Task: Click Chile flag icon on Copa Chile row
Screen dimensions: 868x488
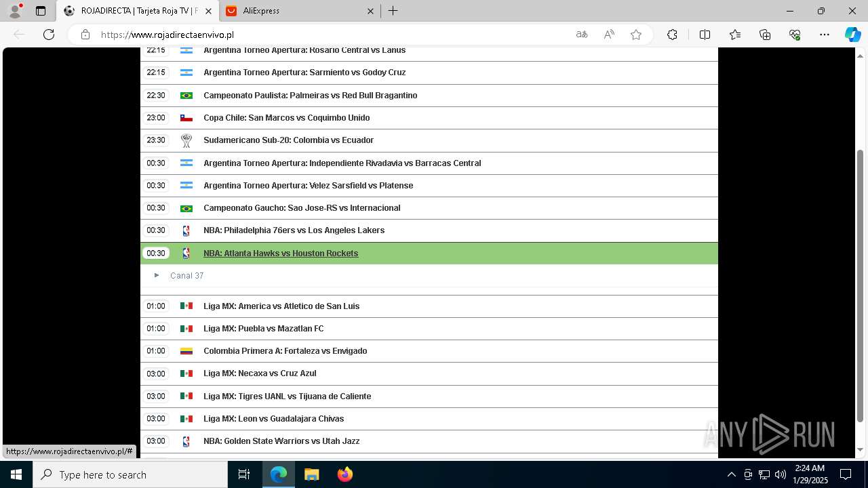Action: (186, 118)
